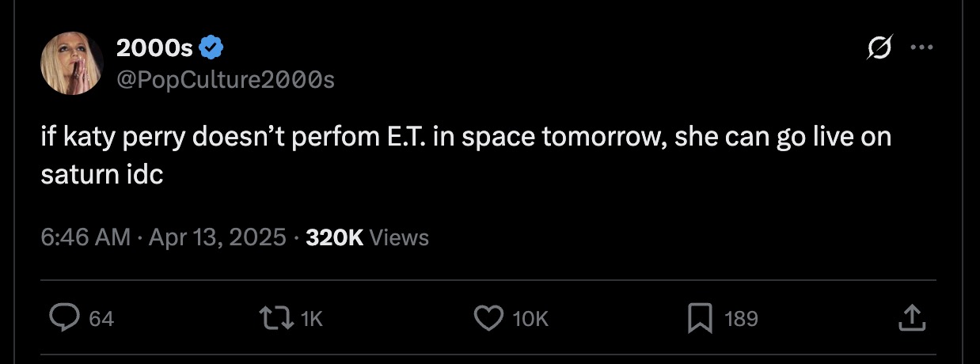Screen dimensions: 980x364
Task: Click the "saturn idc" line of the tweet
Action: (101, 174)
